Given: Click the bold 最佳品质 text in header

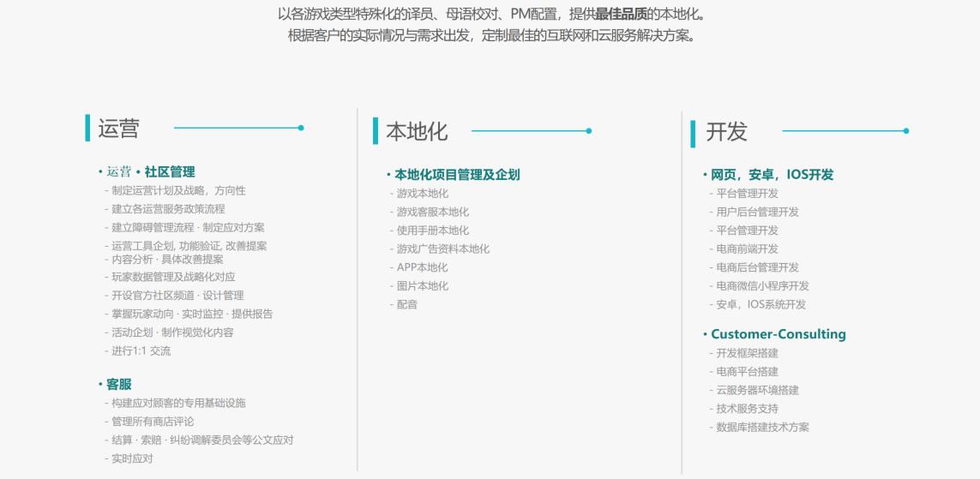Looking at the screenshot, I should (621, 15).
